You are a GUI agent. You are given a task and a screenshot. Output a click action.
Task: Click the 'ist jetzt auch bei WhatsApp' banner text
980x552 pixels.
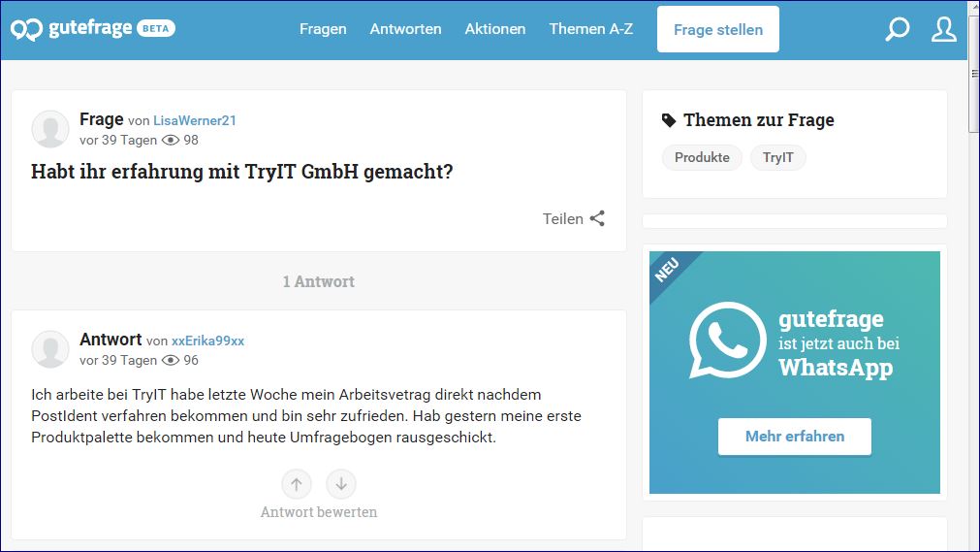click(x=838, y=355)
